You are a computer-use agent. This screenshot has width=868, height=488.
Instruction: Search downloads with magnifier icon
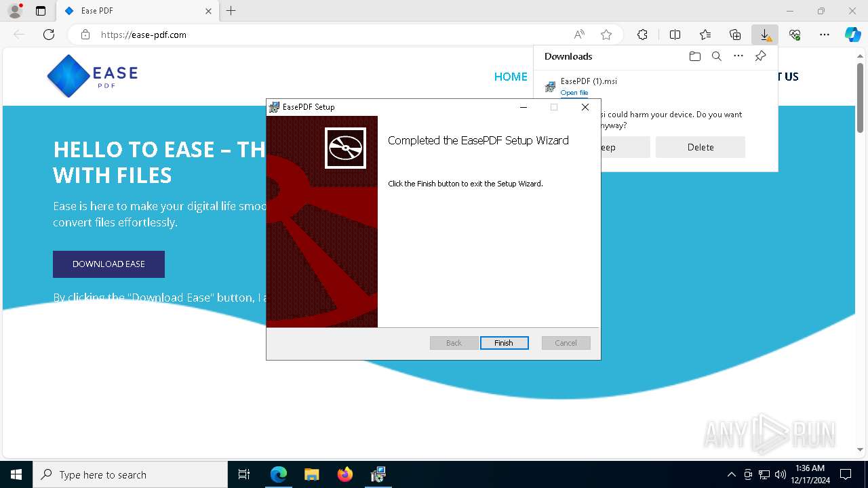(716, 56)
